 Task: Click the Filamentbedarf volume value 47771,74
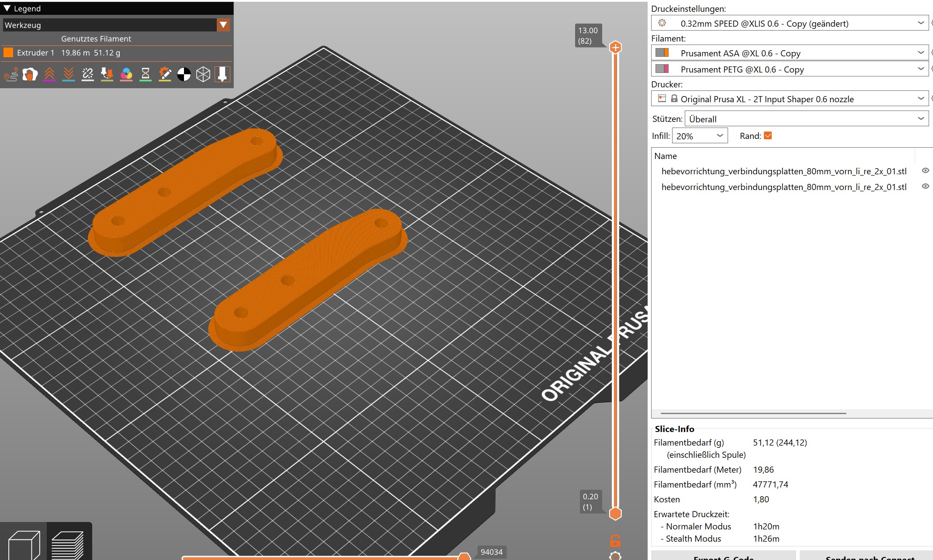tap(770, 484)
